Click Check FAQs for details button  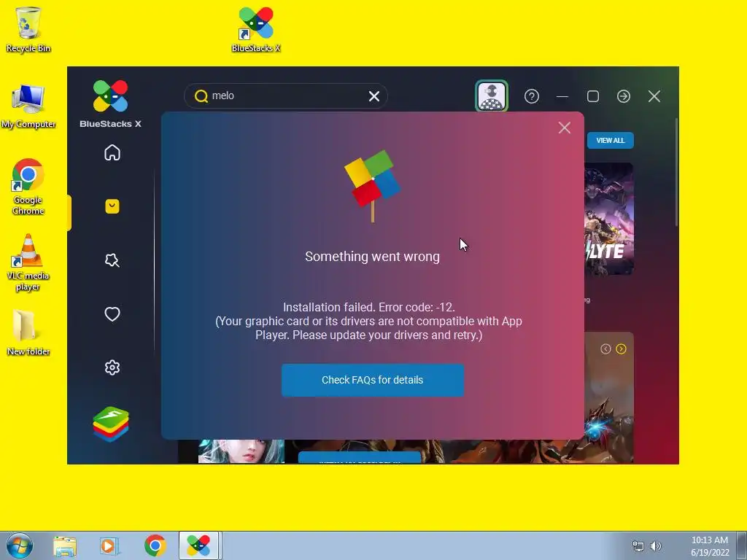tap(373, 380)
